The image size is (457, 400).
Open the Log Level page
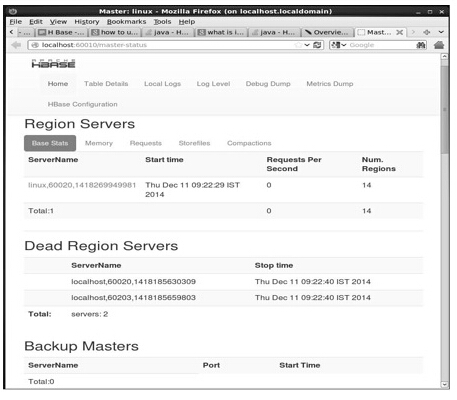click(213, 84)
